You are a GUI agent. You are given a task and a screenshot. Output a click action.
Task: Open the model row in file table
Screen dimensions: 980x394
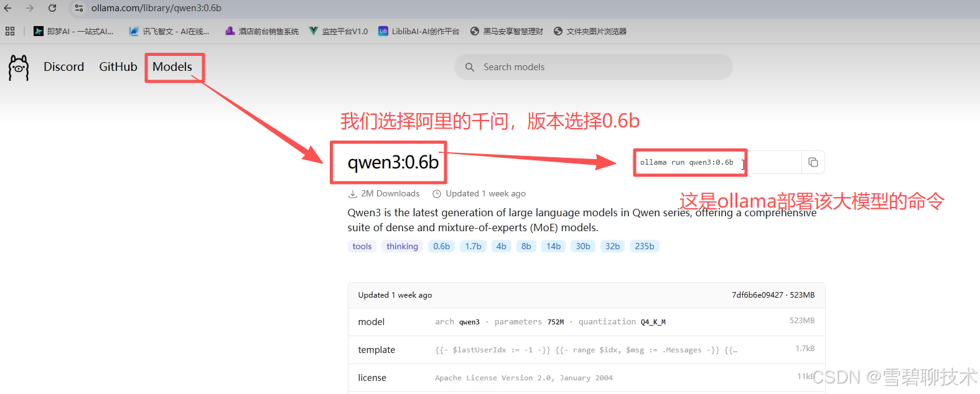point(586,322)
